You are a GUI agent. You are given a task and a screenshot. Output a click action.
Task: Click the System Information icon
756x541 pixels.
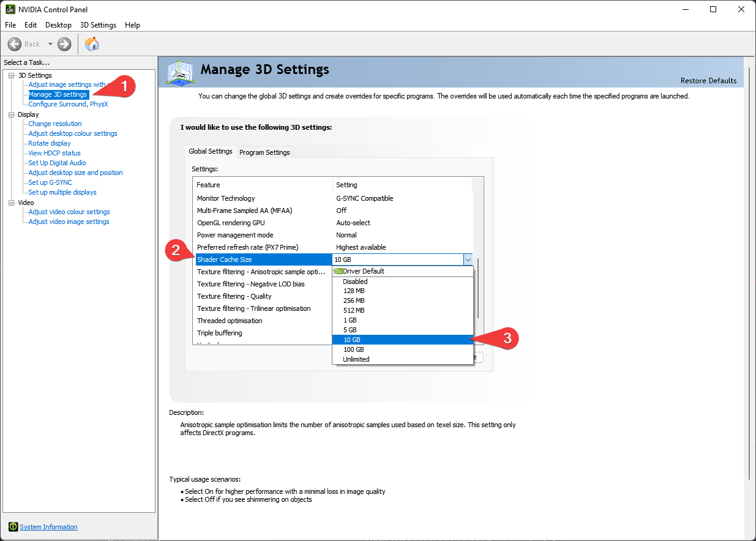tap(13, 527)
